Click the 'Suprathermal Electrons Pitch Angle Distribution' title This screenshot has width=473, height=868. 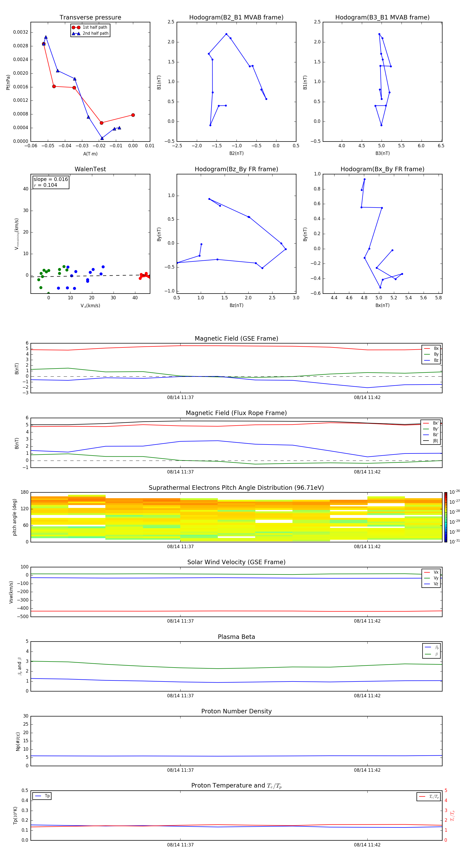coord(236,488)
